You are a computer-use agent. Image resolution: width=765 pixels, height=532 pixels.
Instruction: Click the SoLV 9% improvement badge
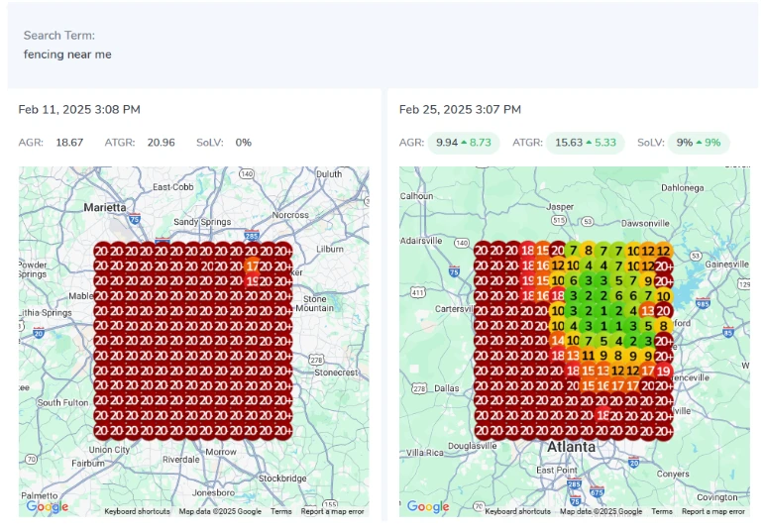click(x=698, y=143)
